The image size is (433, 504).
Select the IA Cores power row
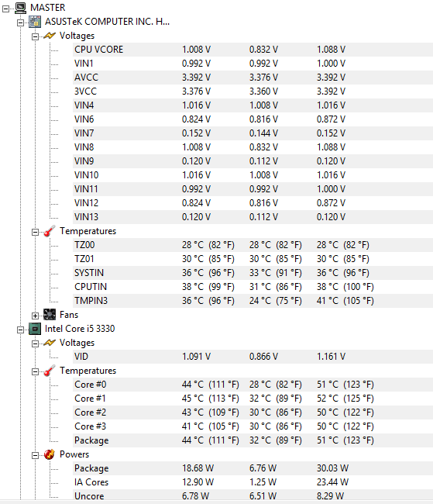coord(253,482)
